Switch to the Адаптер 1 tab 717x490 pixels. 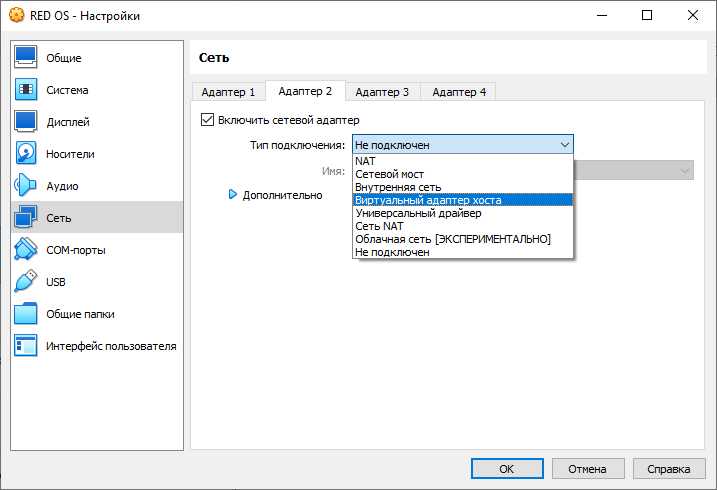228,92
